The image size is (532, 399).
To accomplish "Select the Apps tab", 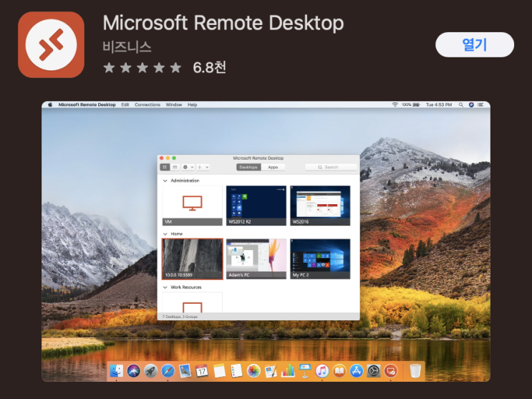I will pos(273,167).
